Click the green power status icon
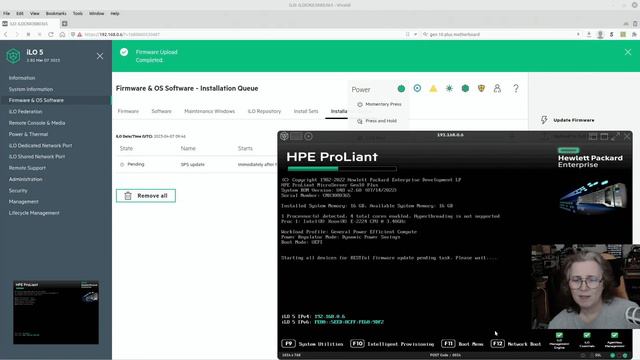Viewport: 640px width, 360px height. pyautogui.click(x=401, y=88)
